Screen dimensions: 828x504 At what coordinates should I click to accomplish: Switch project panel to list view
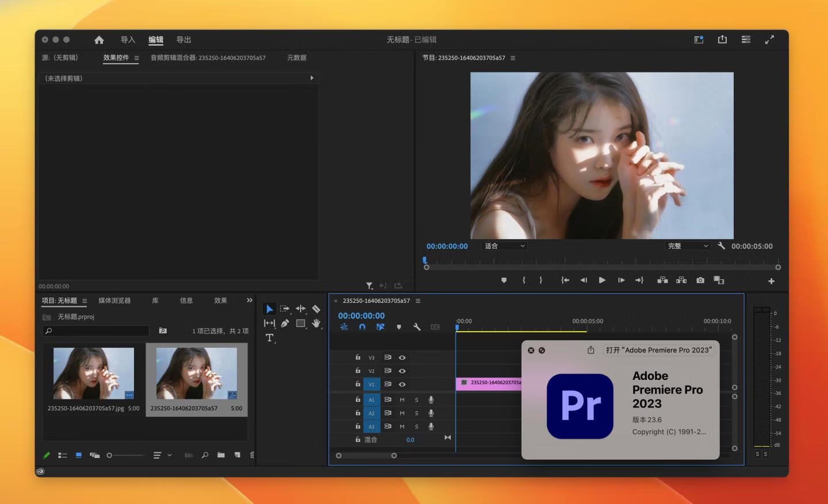(x=63, y=455)
